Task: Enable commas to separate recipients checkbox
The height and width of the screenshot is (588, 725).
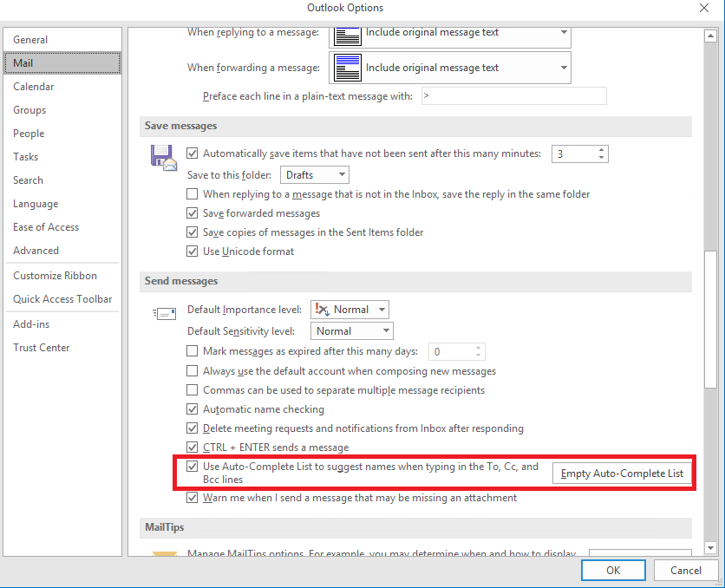Action: tap(192, 389)
